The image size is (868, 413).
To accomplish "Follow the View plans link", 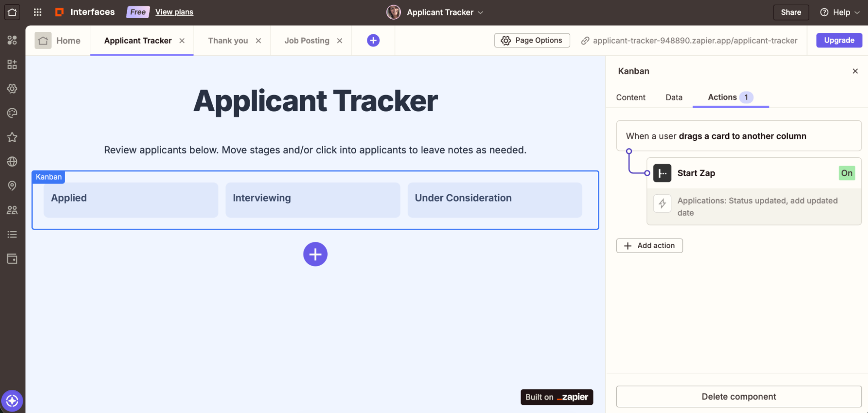I will pyautogui.click(x=174, y=12).
